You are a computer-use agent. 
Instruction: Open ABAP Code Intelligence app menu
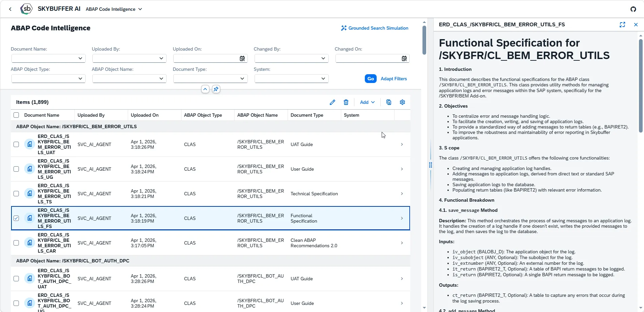click(x=114, y=9)
